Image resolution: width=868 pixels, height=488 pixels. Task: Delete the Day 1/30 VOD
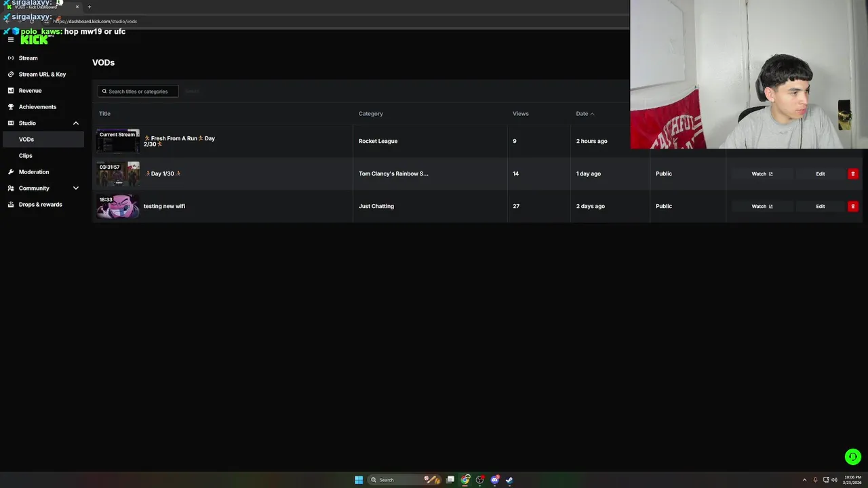[x=853, y=174]
